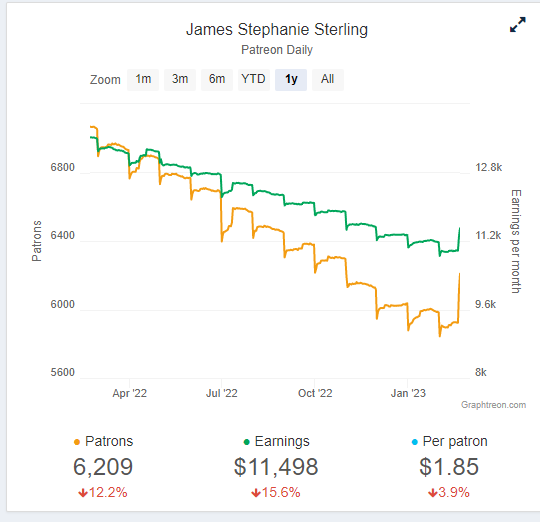Viewport: 540px width, 522px height.
Task: Expand chart to fullscreen with the arrows icon
Action: (518, 25)
